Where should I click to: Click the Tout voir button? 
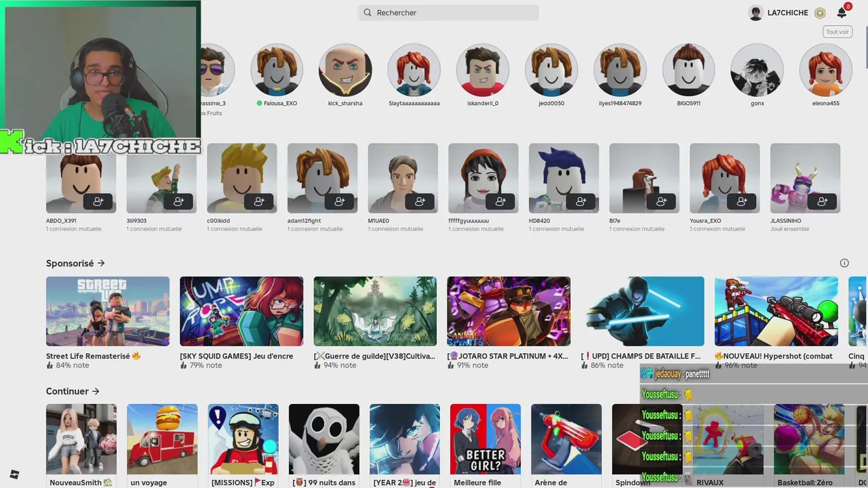(x=837, y=32)
